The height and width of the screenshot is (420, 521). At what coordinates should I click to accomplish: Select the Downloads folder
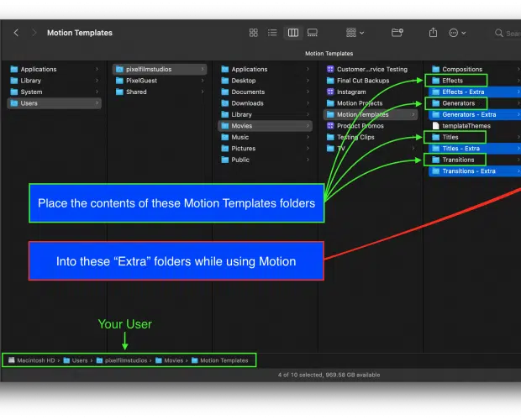pyautogui.click(x=266, y=103)
